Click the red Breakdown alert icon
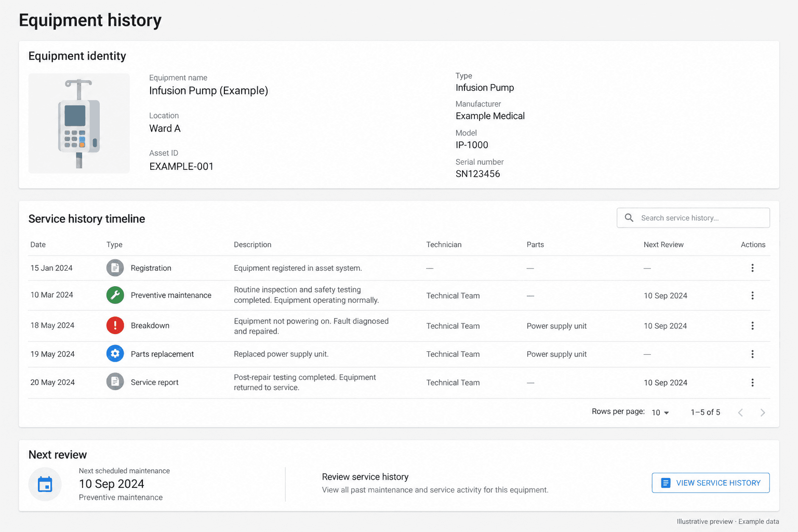 point(115,325)
